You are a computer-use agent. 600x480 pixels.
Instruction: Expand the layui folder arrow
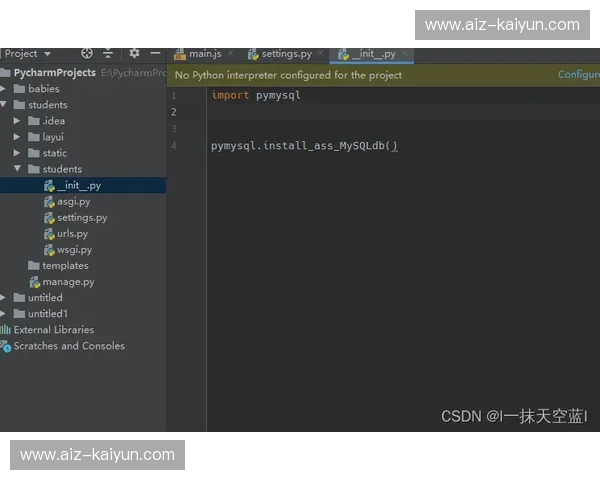[18, 137]
